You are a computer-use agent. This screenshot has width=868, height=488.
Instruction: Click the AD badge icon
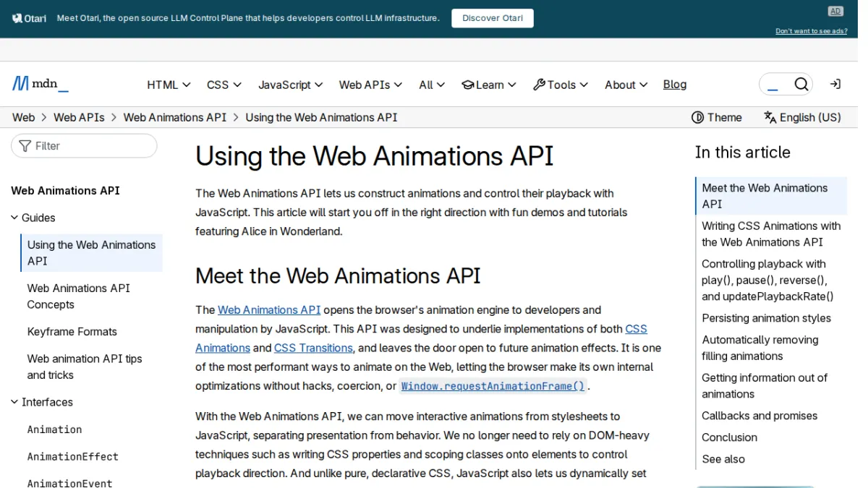[x=835, y=12]
